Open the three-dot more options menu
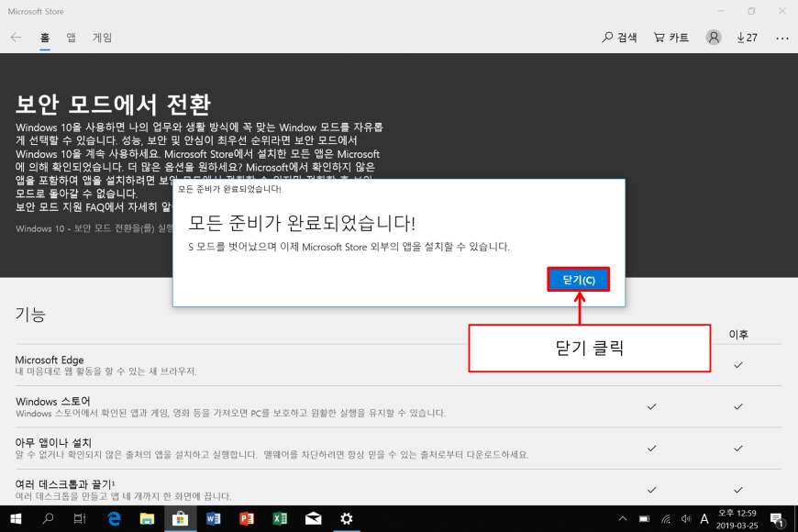798x532 pixels. [x=782, y=39]
